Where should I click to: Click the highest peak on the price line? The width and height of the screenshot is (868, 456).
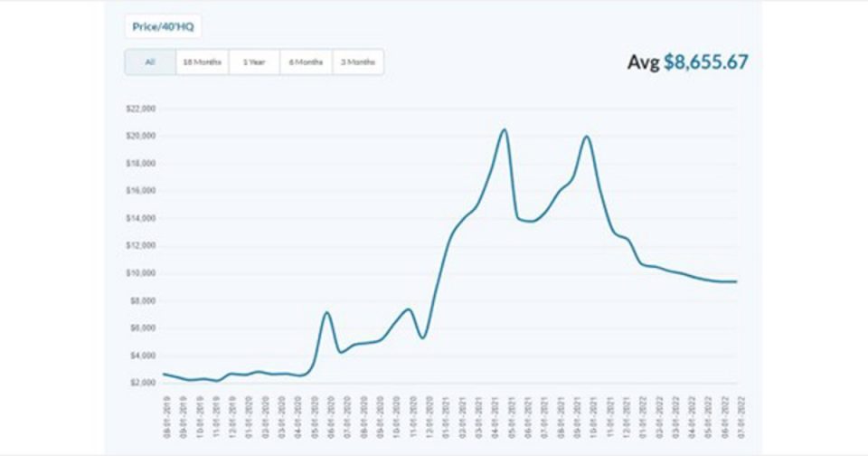pyautogui.click(x=504, y=129)
